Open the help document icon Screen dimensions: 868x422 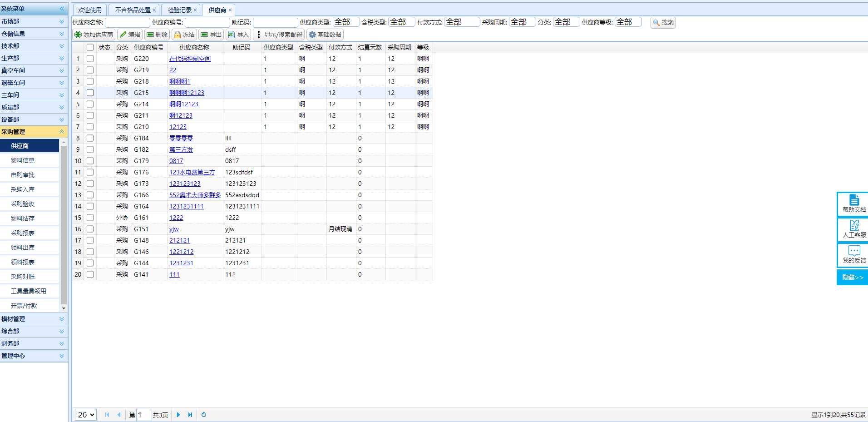click(x=854, y=200)
